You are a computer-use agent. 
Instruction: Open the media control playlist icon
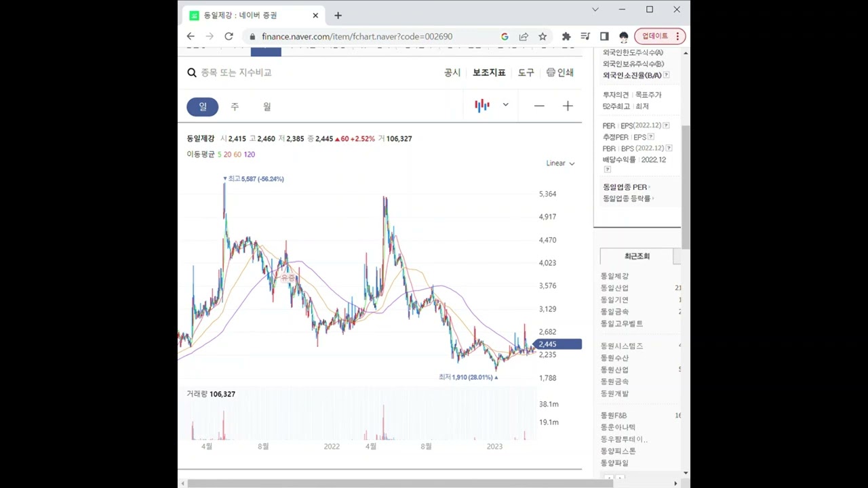(585, 37)
